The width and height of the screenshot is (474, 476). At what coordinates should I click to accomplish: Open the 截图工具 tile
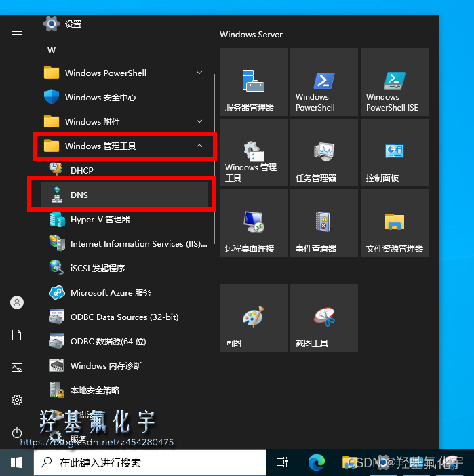click(x=324, y=318)
